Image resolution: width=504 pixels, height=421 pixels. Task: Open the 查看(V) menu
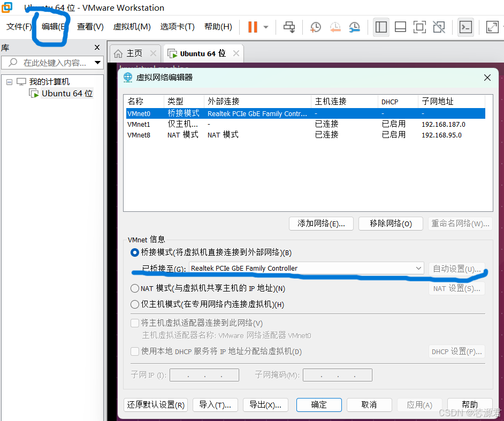(x=90, y=27)
